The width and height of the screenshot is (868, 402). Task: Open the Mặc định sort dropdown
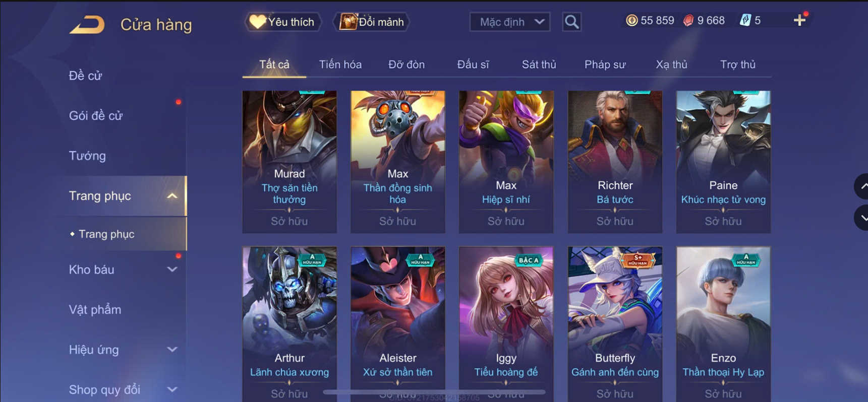(509, 22)
